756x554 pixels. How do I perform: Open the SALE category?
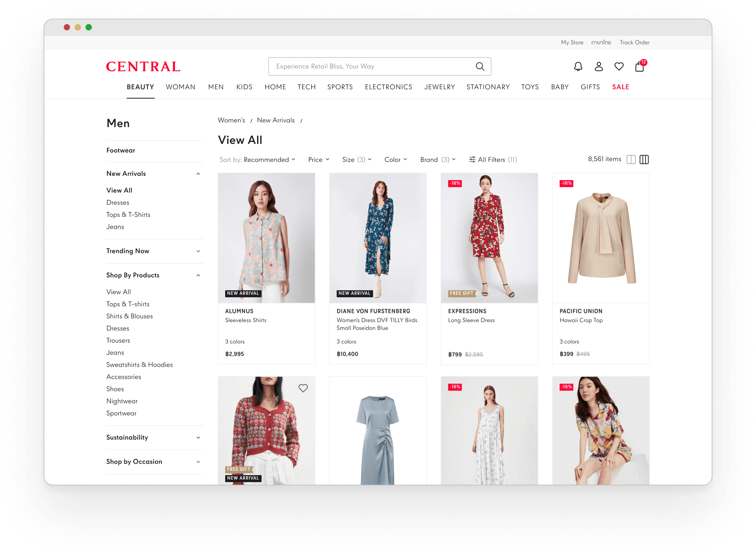tap(621, 87)
